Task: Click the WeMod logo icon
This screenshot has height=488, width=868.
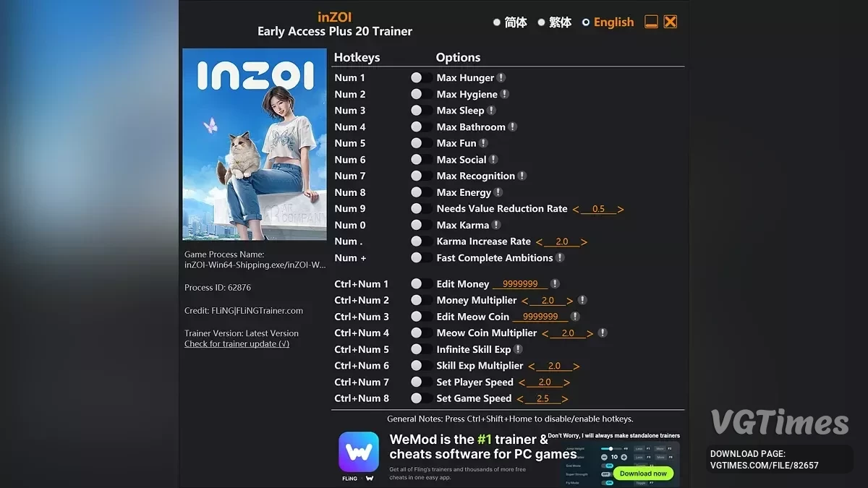Action: [359, 452]
